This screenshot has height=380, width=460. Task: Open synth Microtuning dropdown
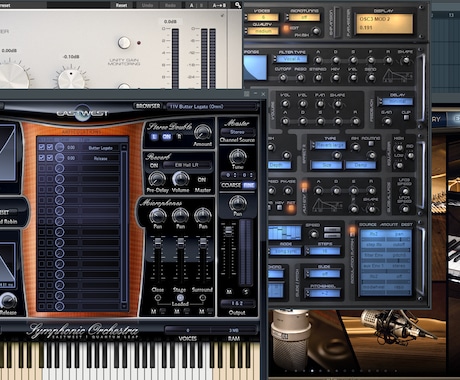coord(304,17)
